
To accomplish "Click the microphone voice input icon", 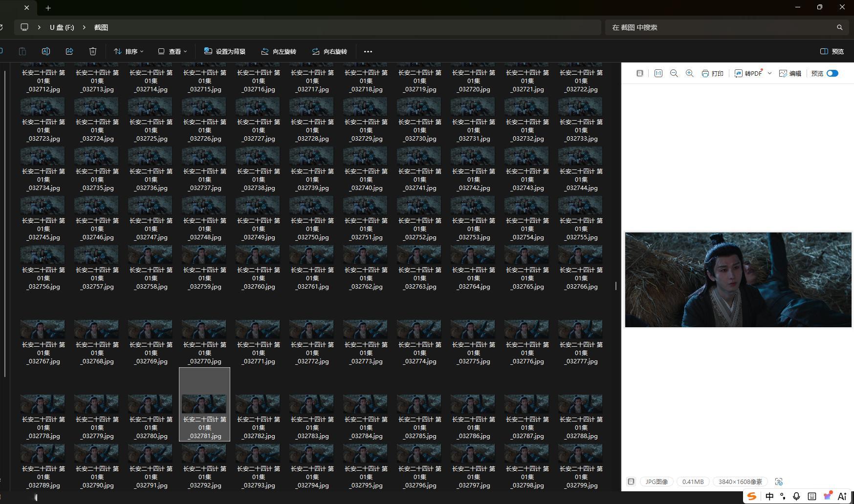I will [x=796, y=496].
